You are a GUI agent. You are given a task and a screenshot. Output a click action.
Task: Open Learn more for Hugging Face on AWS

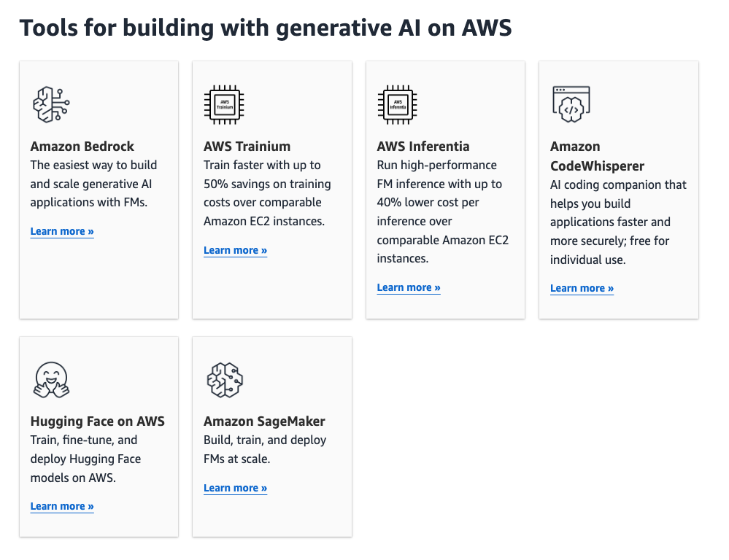coord(62,506)
